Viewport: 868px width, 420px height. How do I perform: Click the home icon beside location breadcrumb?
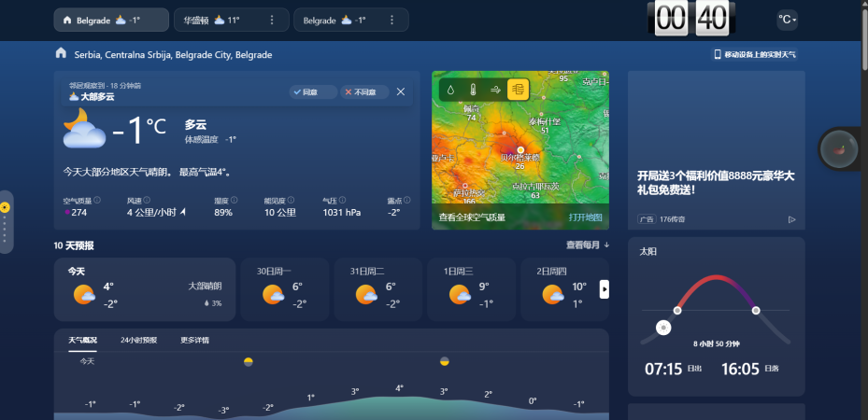point(61,54)
